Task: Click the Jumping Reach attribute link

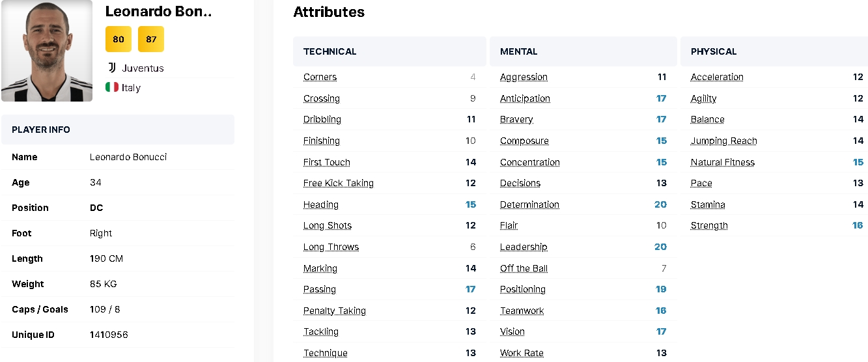Action: (723, 141)
